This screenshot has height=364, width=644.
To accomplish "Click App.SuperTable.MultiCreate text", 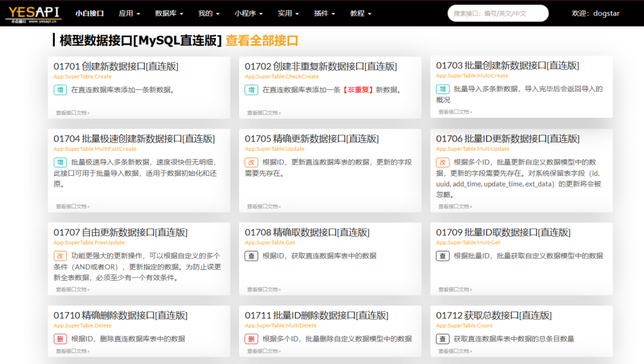I will tap(472, 76).
